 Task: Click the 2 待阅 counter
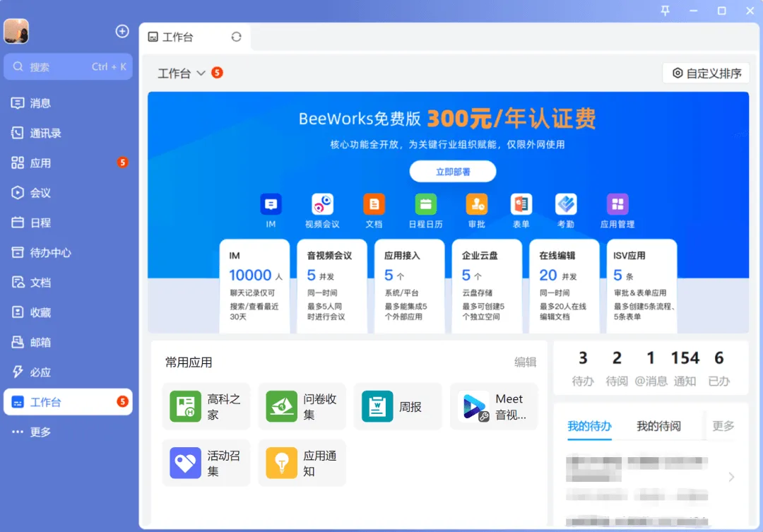617,369
